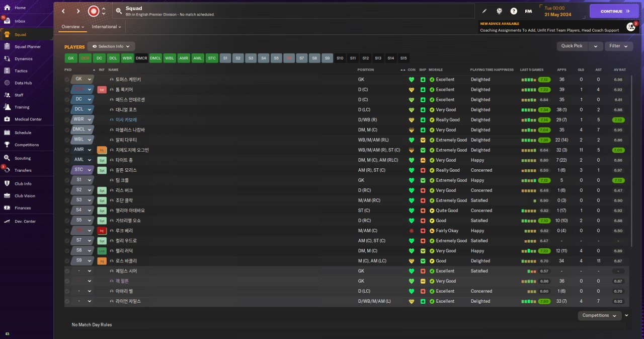Open the world globe icon

coord(499,11)
